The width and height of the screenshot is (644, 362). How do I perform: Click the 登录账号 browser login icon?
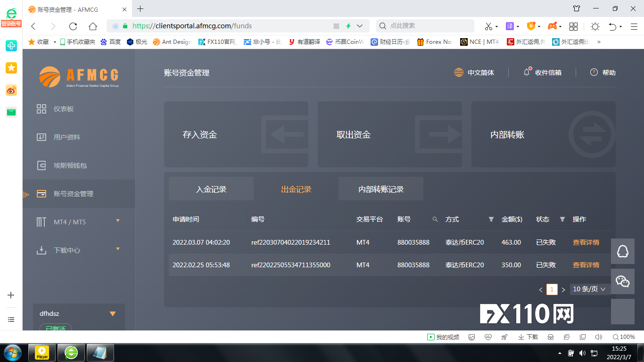coord(11,18)
